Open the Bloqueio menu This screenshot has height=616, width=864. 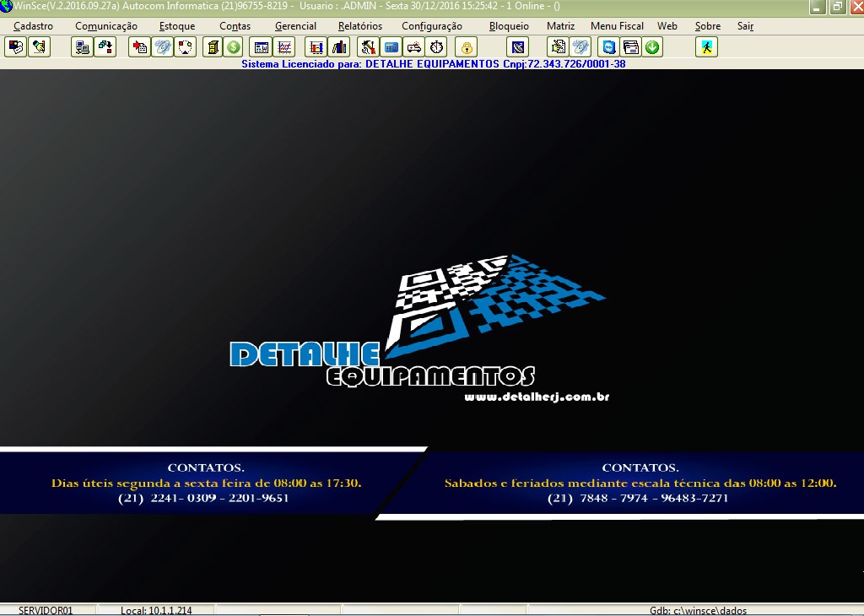509,26
